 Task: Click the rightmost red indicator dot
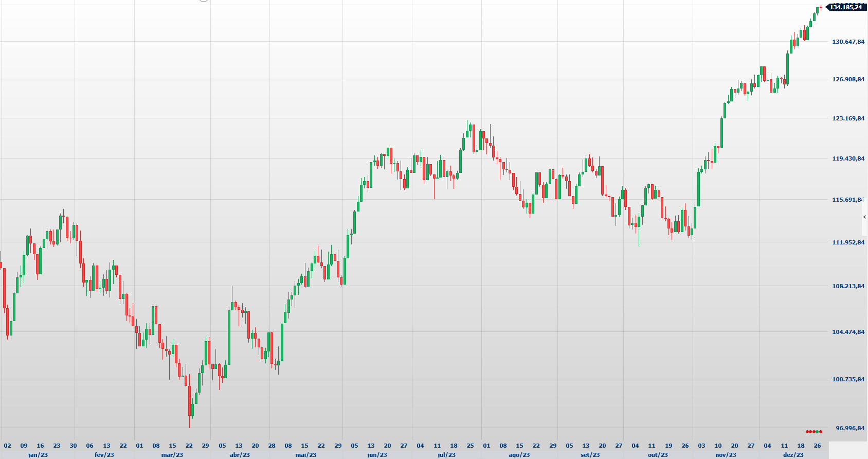[x=821, y=432]
